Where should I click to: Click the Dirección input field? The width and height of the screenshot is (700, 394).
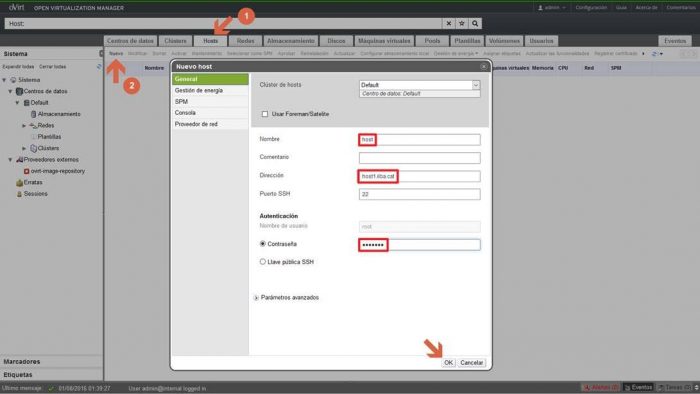[x=420, y=176]
